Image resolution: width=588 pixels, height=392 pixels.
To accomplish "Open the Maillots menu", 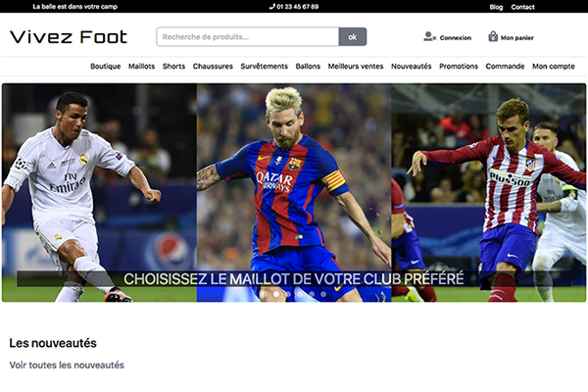I will [141, 67].
